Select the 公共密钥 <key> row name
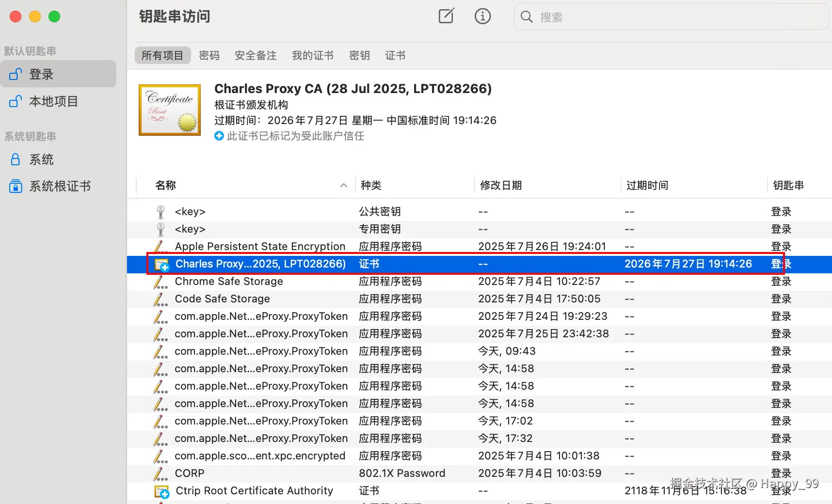The width and height of the screenshot is (832, 504). pyautogui.click(x=190, y=212)
